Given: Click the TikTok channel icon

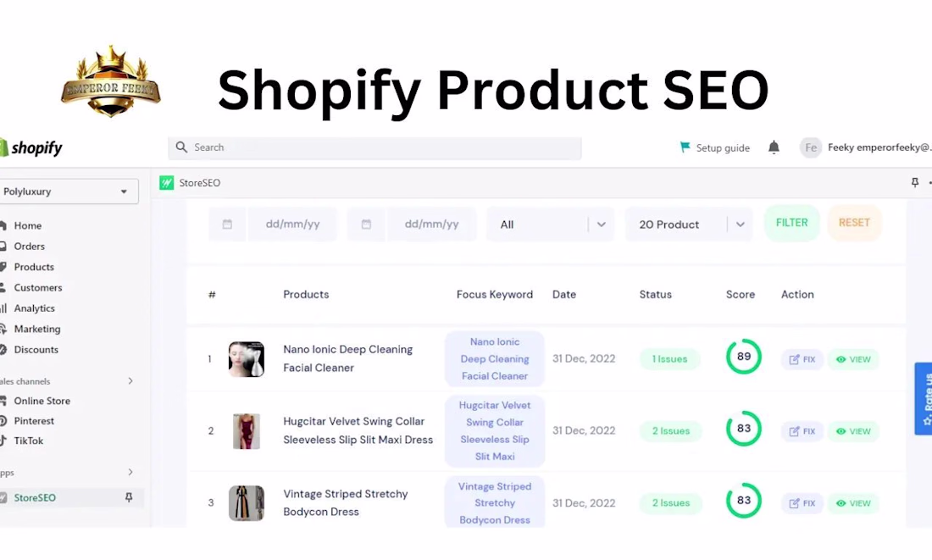Looking at the screenshot, I should tap(3, 441).
